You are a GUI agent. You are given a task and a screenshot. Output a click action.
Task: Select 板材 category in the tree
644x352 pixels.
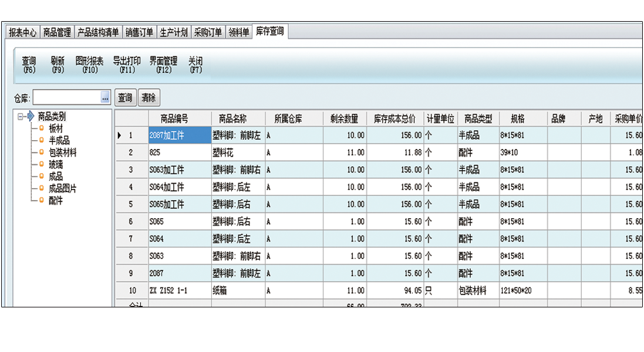(56, 128)
